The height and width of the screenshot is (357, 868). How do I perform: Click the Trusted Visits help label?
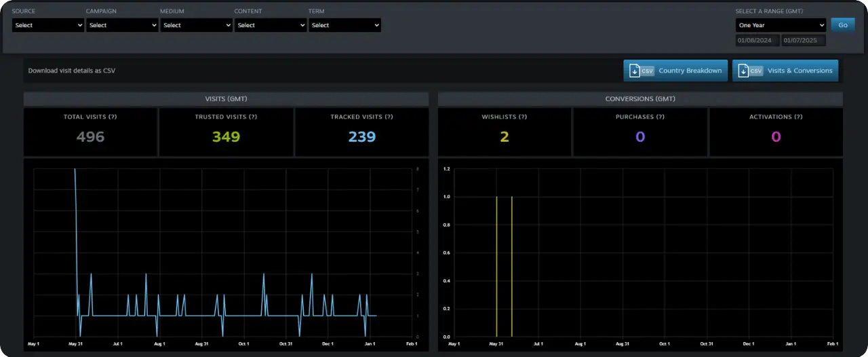pos(226,117)
